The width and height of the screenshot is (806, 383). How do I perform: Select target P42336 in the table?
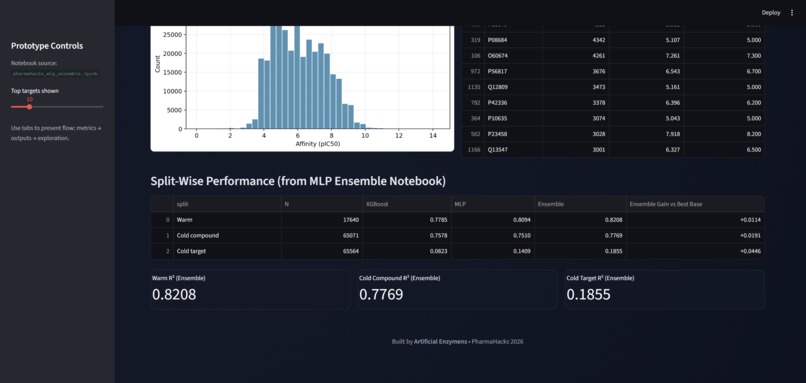click(x=513, y=103)
